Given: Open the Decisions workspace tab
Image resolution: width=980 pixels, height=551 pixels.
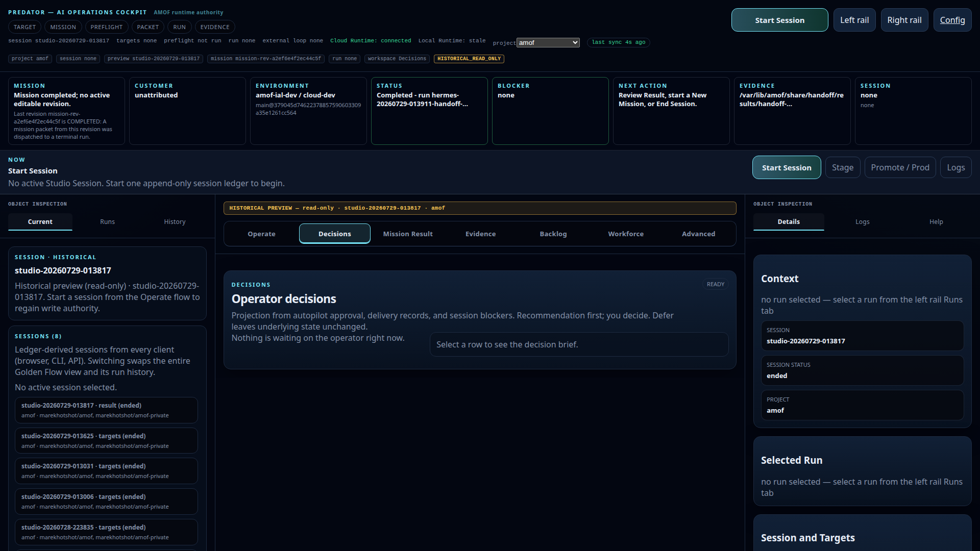Looking at the screenshot, I should click(334, 234).
